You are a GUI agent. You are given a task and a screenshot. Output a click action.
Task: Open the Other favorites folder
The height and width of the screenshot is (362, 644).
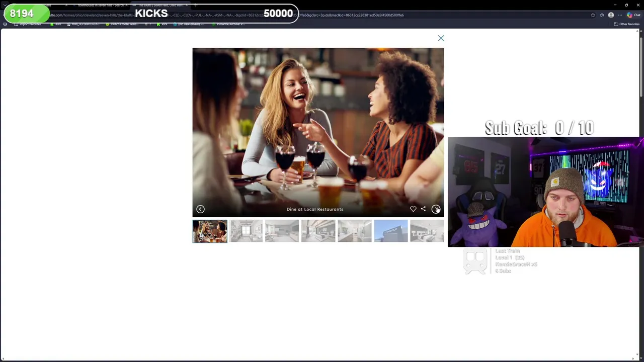point(626,24)
